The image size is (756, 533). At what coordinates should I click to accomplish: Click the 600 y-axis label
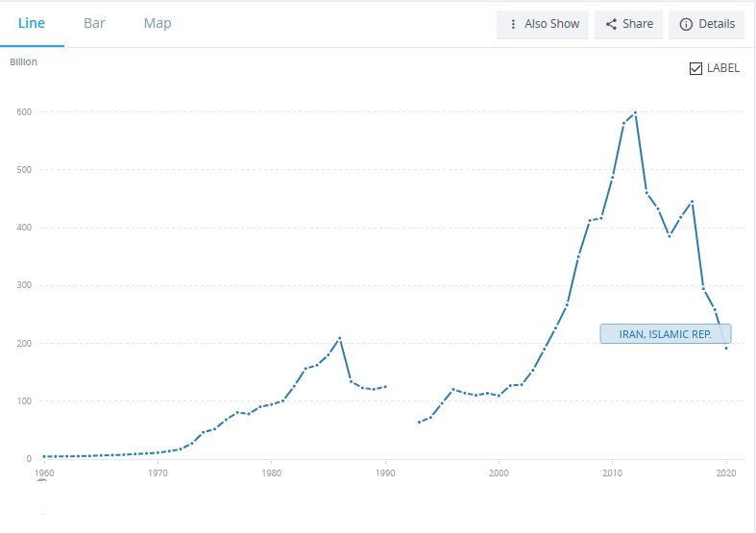[24, 112]
